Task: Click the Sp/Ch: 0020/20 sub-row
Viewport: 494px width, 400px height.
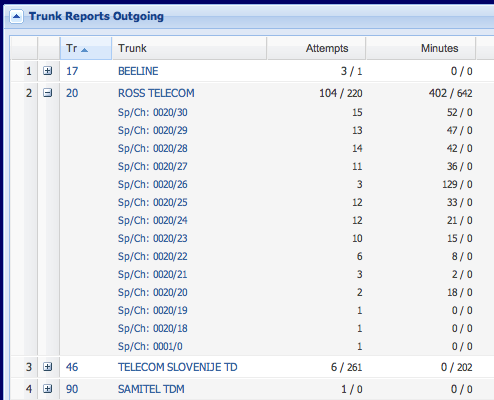Action: [152, 292]
